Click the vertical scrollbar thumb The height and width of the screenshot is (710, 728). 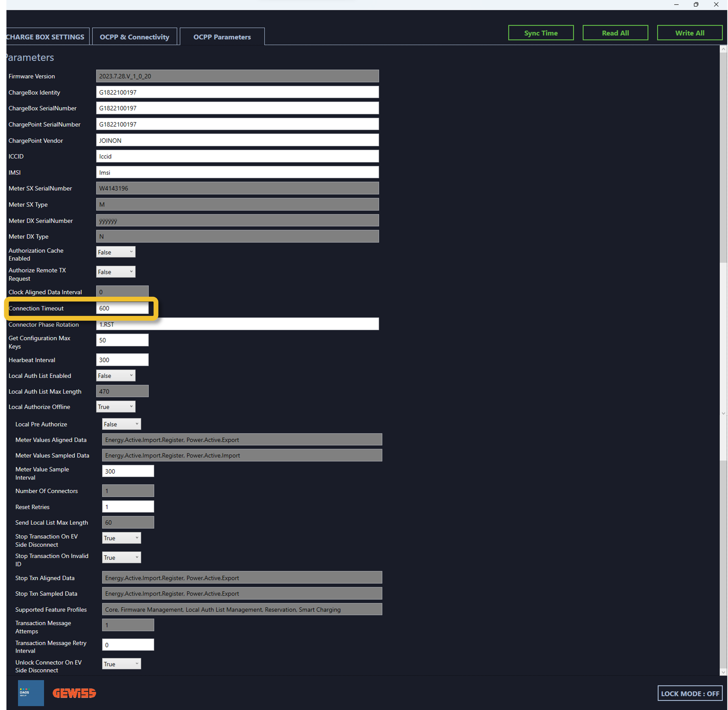tap(723, 157)
